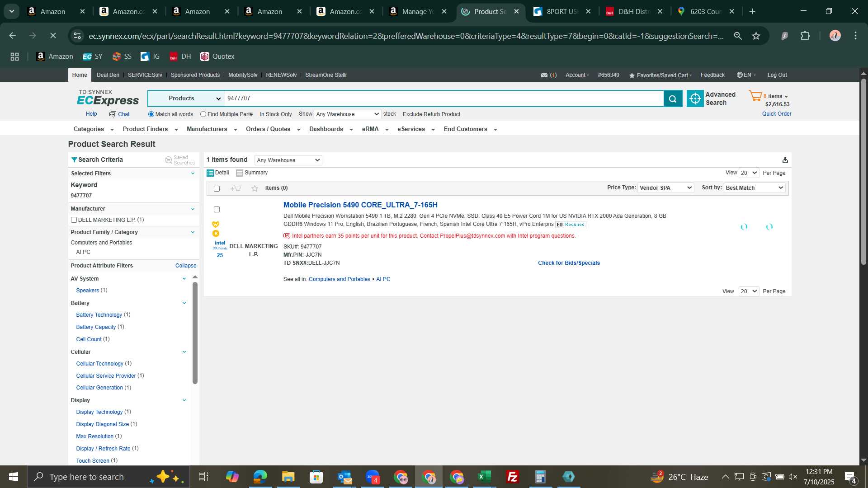Screen dimensions: 868x488
Task: Open FileZilla from taskbar
Action: coord(512,477)
